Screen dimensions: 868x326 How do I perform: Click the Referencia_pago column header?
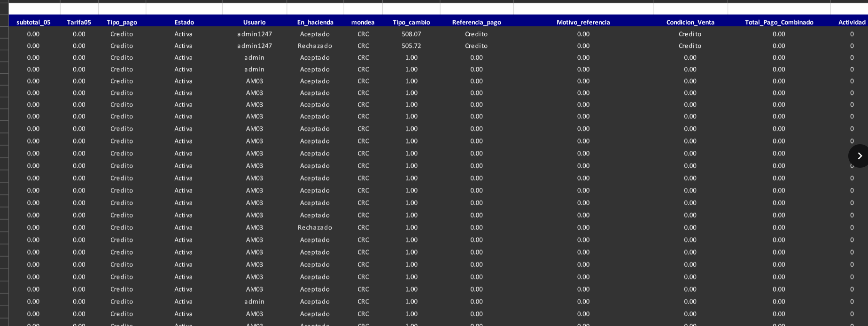pyautogui.click(x=476, y=22)
